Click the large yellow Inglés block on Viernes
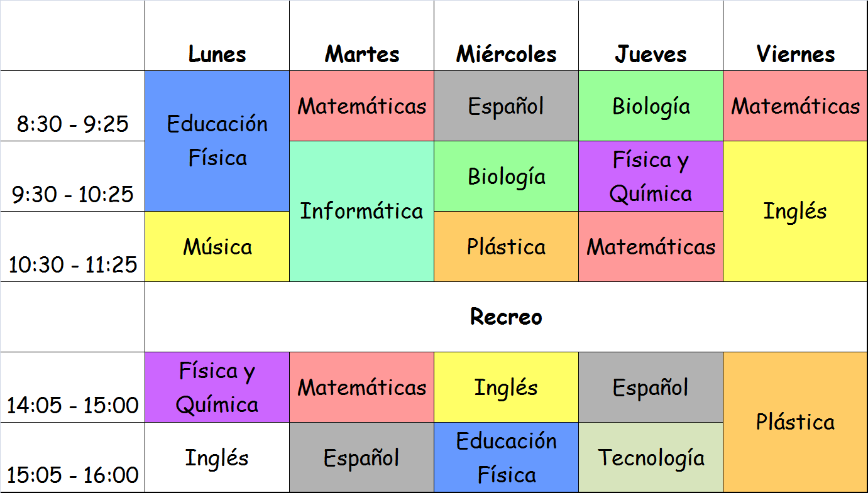 795,211
